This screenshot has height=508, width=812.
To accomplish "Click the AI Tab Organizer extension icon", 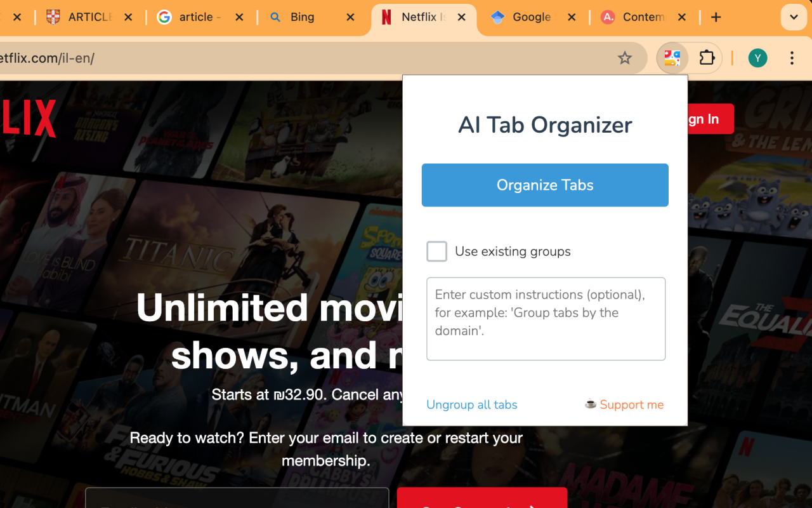I will point(672,58).
